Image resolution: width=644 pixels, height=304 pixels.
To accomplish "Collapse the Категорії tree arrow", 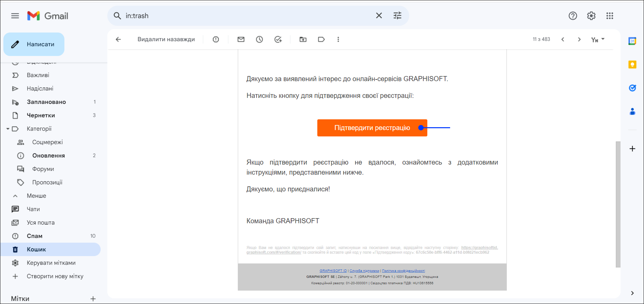I will (x=8, y=129).
